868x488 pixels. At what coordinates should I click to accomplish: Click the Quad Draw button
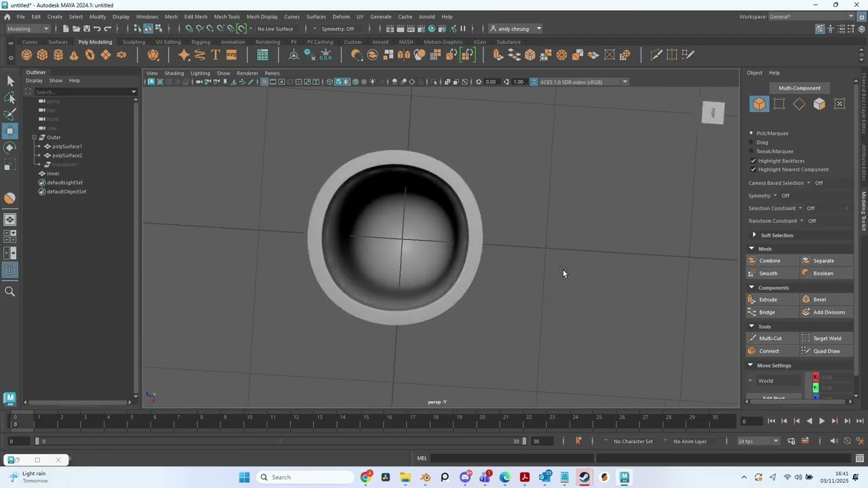pyautogui.click(x=825, y=351)
